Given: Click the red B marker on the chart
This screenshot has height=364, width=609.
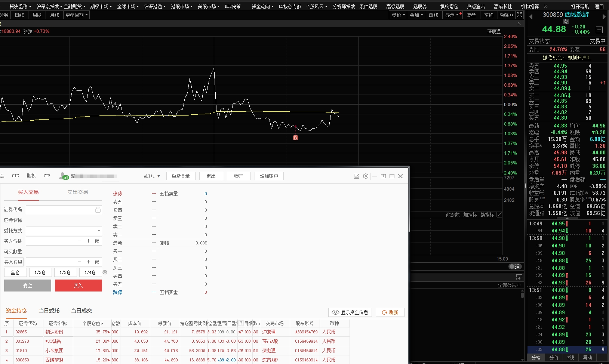Looking at the screenshot, I should [295, 138].
